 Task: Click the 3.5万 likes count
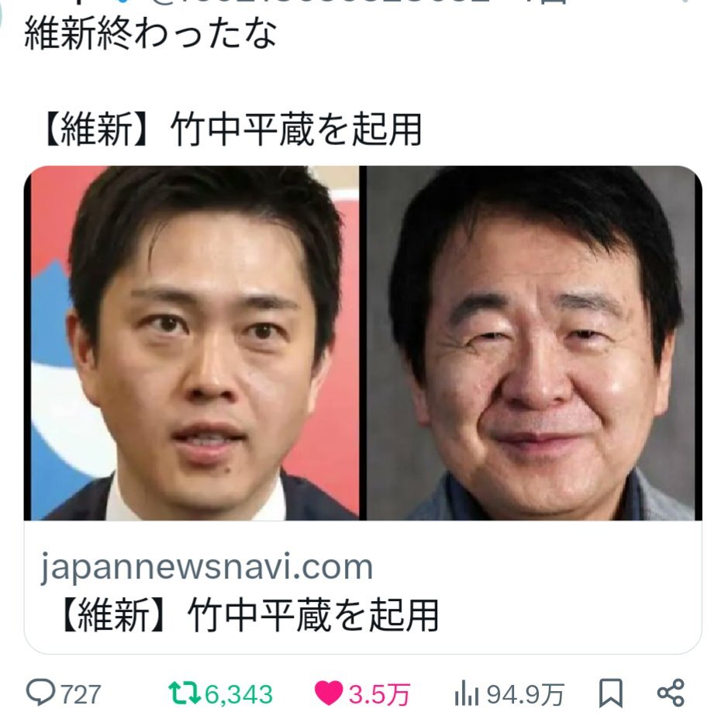[x=379, y=694]
